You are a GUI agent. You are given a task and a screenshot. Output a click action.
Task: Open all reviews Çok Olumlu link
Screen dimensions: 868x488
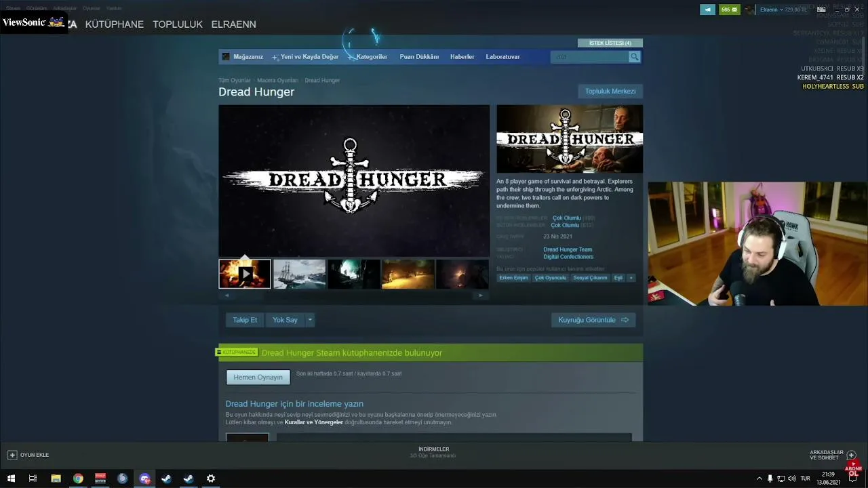click(x=565, y=225)
